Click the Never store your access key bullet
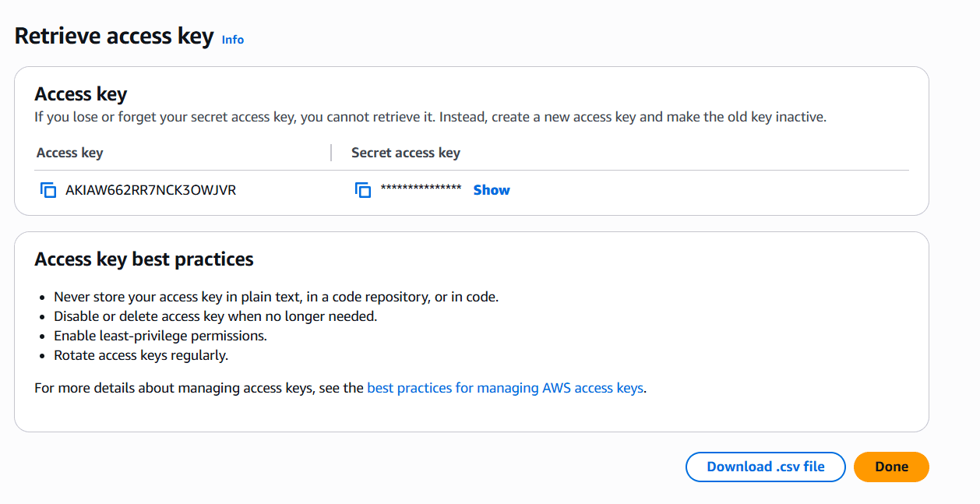This screenshot has height=504, width=980. tap(274, 296)
